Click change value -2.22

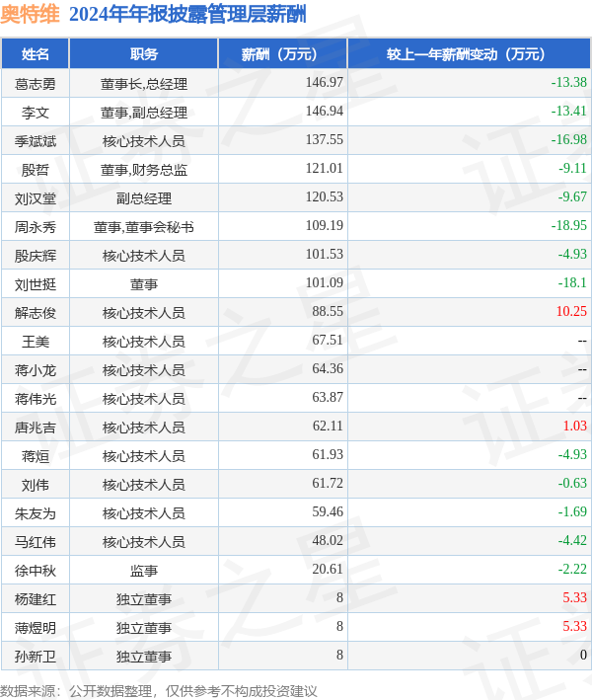[x=572, y=569]
